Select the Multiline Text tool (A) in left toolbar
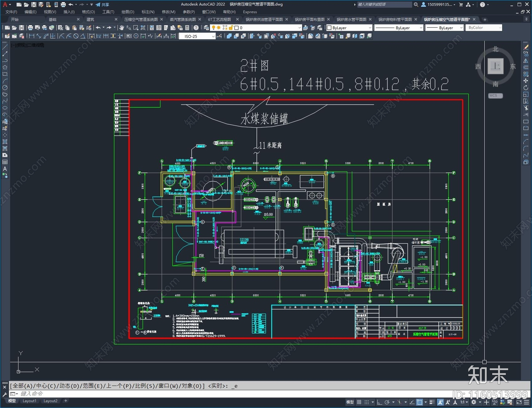The image size is (532, 408). pos(5,169)
